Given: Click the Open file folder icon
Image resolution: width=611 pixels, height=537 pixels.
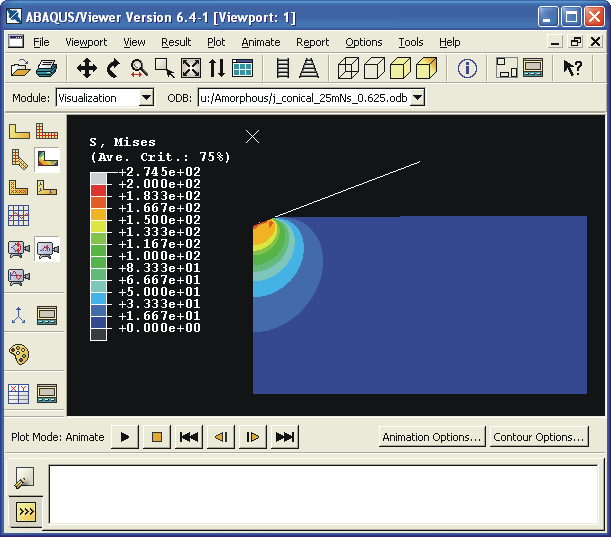Looking at the screenshot, I should point(19,68).
